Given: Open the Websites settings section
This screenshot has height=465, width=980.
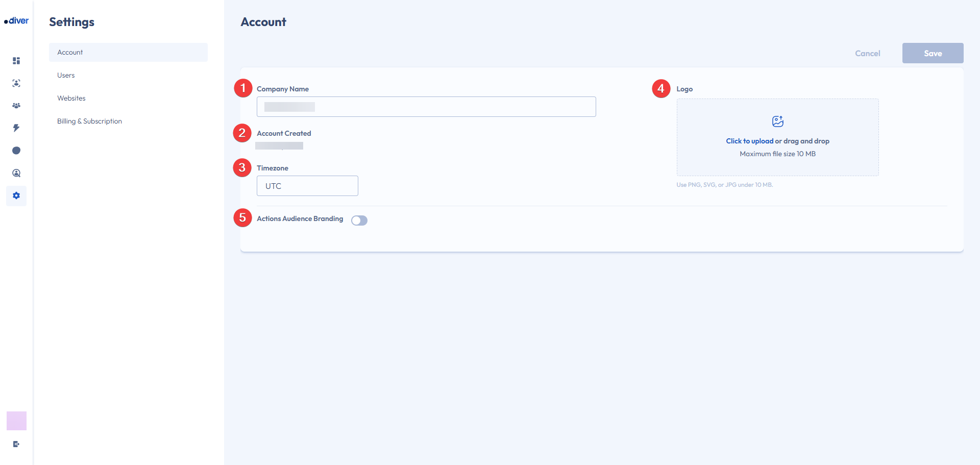Looking at the screenshot, I should tap(71, 99).
